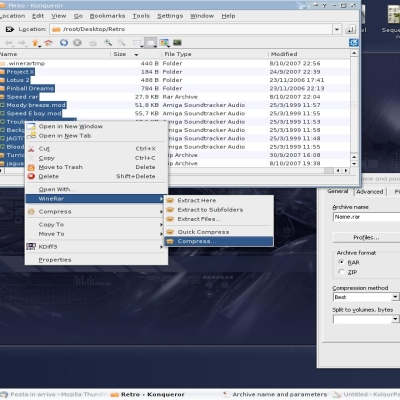Open the Home folder icon in toolbar
400x400 pixels.
pyautogui.click(x=49, y=43)
